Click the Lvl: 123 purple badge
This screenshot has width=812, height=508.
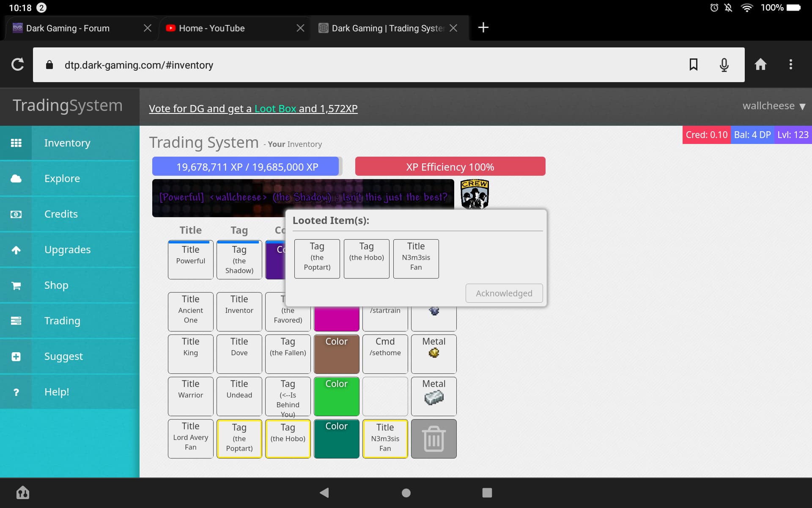[x=793, y=135]
